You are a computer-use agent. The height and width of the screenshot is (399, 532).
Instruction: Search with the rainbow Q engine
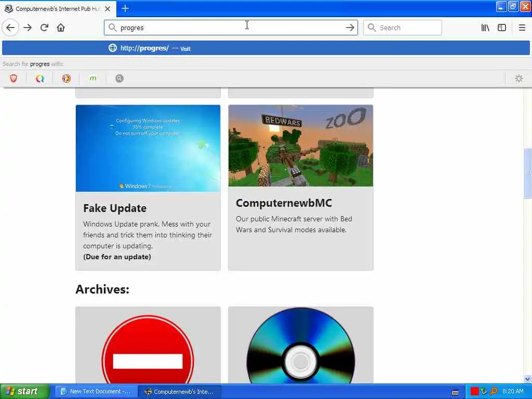click(40, 78)
